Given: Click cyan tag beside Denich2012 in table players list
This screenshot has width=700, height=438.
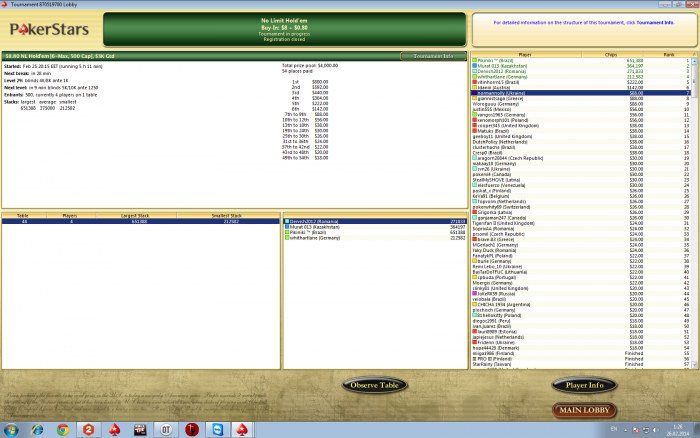Looking at the screenshot, I should coord(287,221).
